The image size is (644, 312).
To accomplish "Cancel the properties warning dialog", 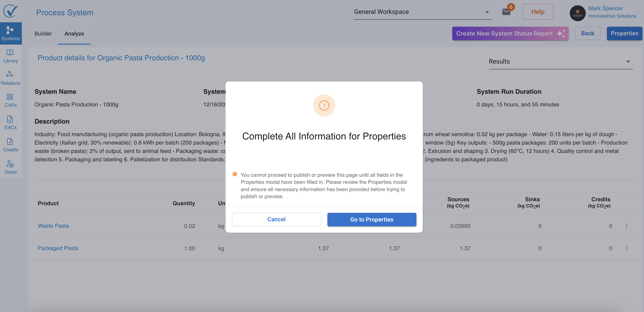I will click(276, 219).
